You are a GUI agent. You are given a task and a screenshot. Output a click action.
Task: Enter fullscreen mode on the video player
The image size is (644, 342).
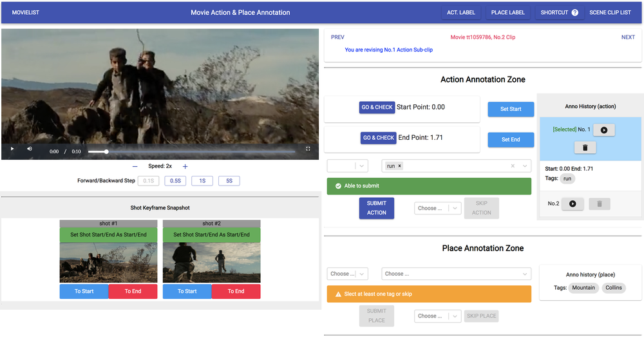(308, 149)
